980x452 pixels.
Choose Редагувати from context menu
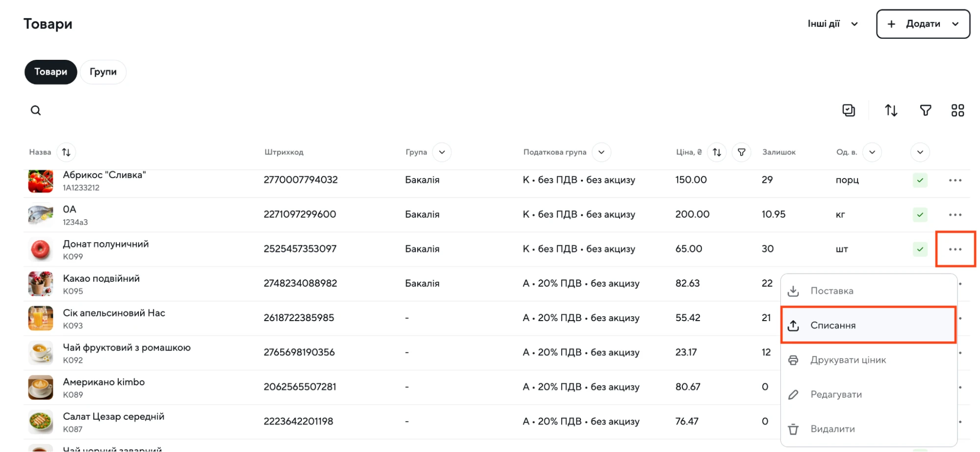[869, 395]
